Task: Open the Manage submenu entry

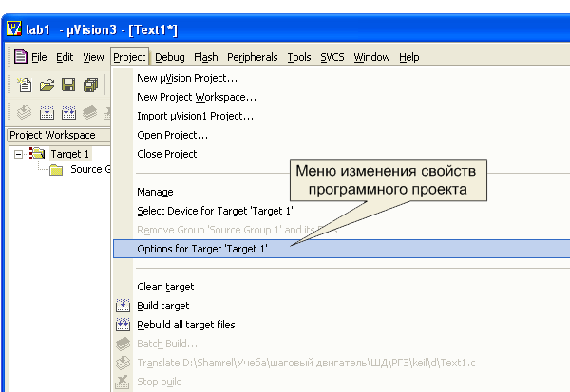Action: [x=342, y=192]
